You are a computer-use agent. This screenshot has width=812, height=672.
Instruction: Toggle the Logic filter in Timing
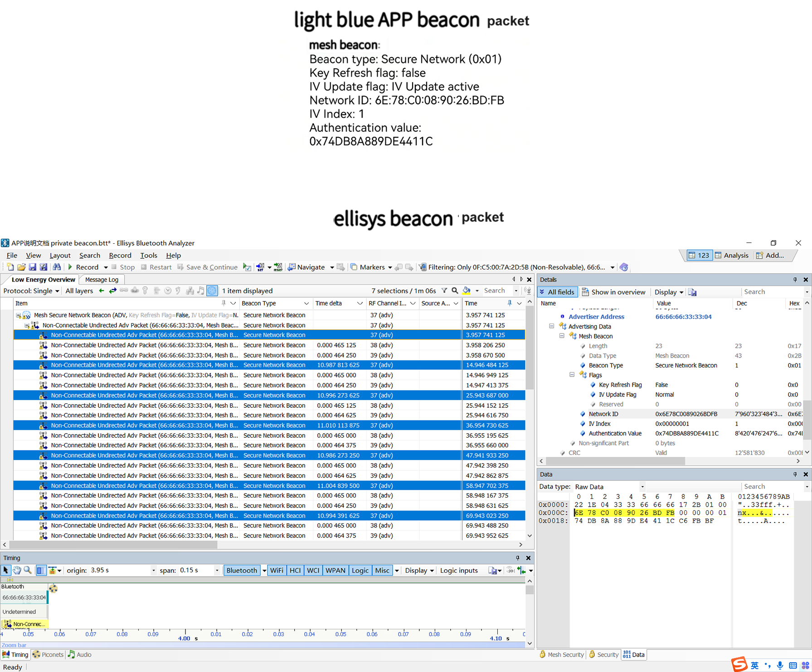[x=360, y=570]
